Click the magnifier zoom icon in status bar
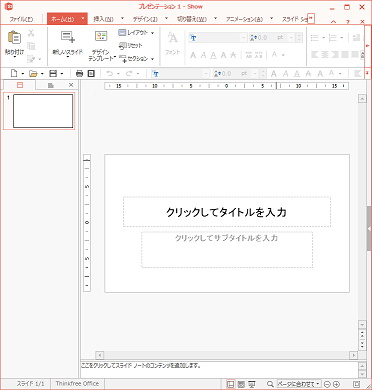 pyautogui.click(x=271, y=384)
